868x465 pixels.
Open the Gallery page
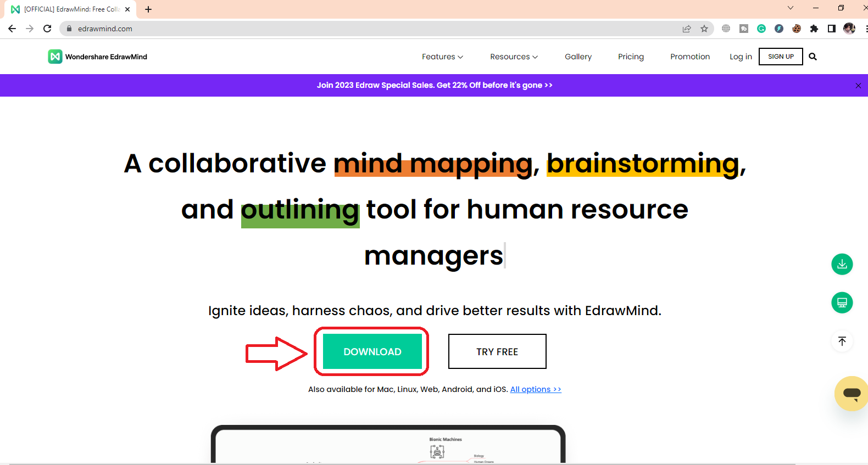(578, 57)
